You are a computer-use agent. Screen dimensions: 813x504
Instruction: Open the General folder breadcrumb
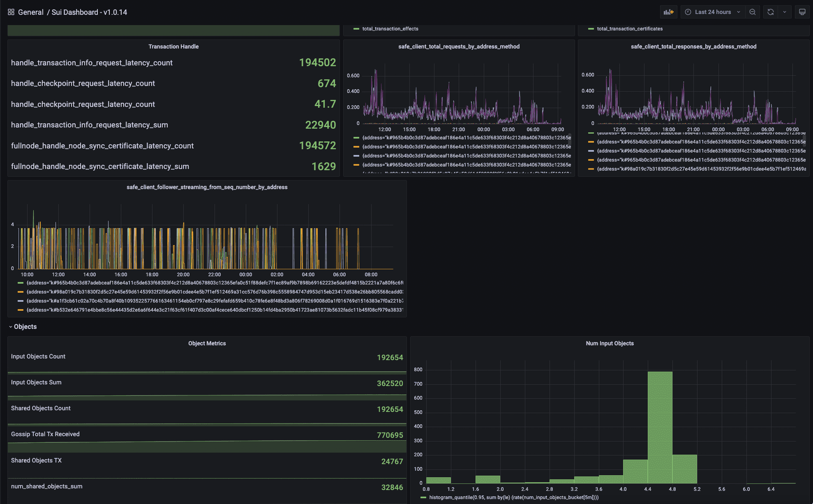click(31, 12)
